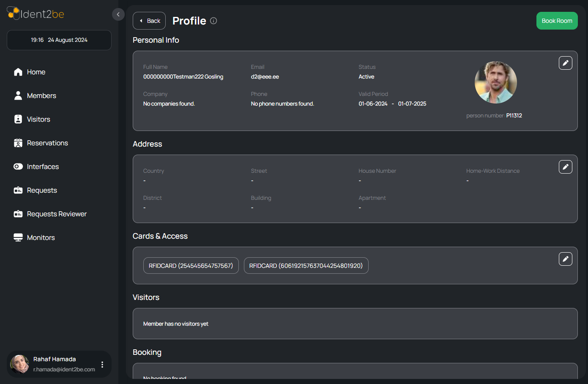Click the Requests Reviewer icon
This screenshot has width=588, height=384.
tap(18, 214)
